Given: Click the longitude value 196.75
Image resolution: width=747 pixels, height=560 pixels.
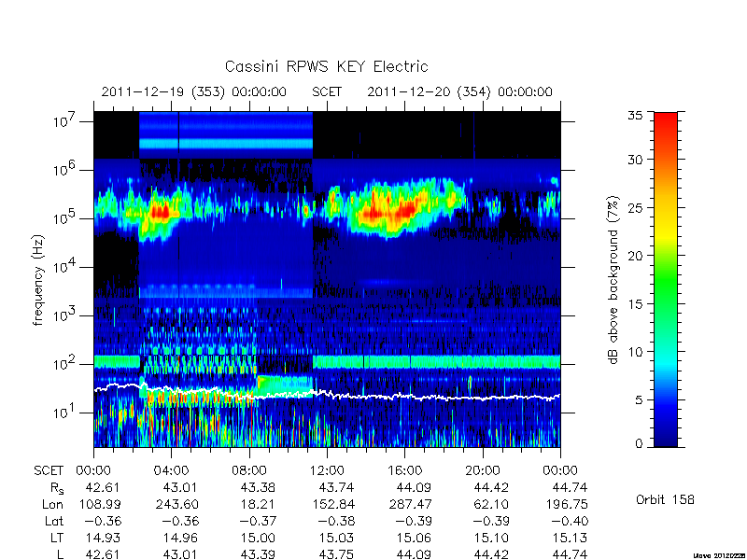Looking at the screenshot, I should click(x=567, y=504).
